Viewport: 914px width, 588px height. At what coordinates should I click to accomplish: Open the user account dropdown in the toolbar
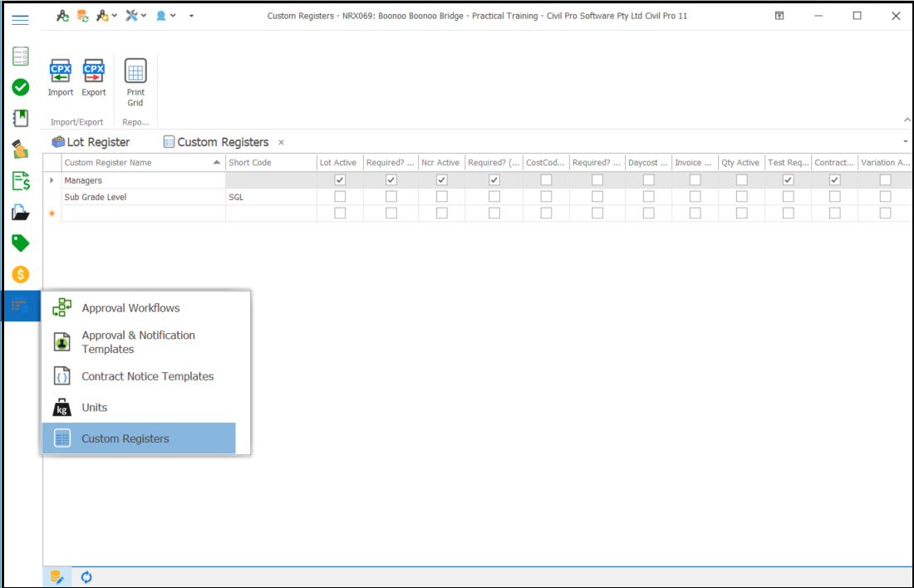coord(172,15)
